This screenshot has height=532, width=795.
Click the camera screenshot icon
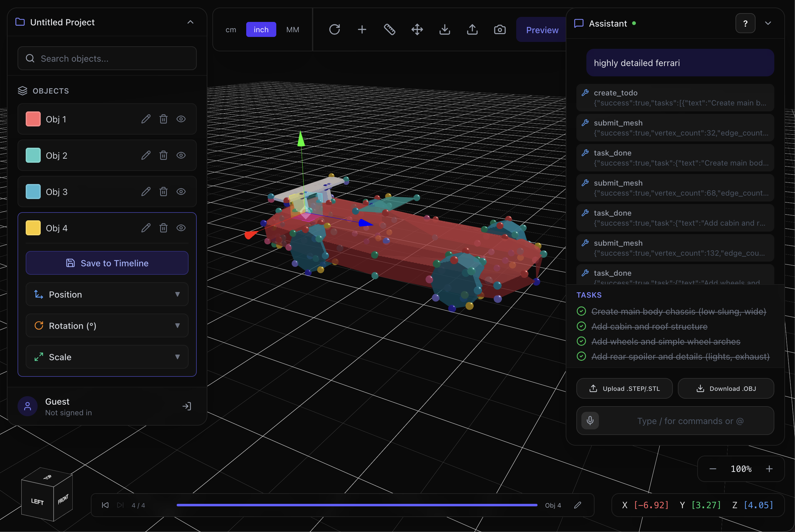pos(500,29)
